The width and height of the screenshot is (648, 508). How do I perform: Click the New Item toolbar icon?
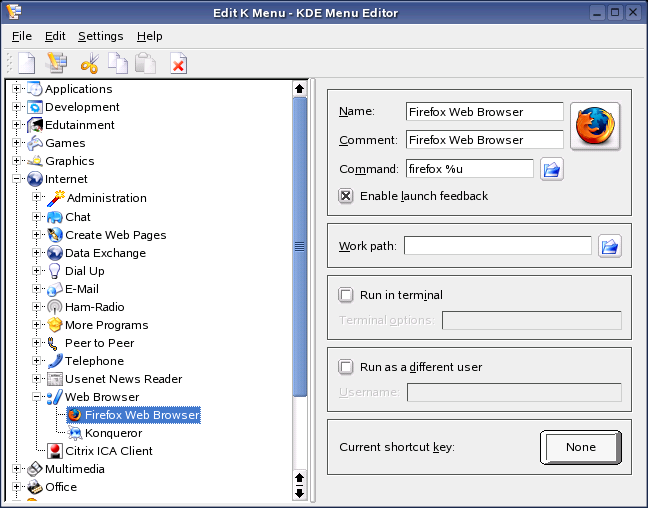tap(27, 63)
